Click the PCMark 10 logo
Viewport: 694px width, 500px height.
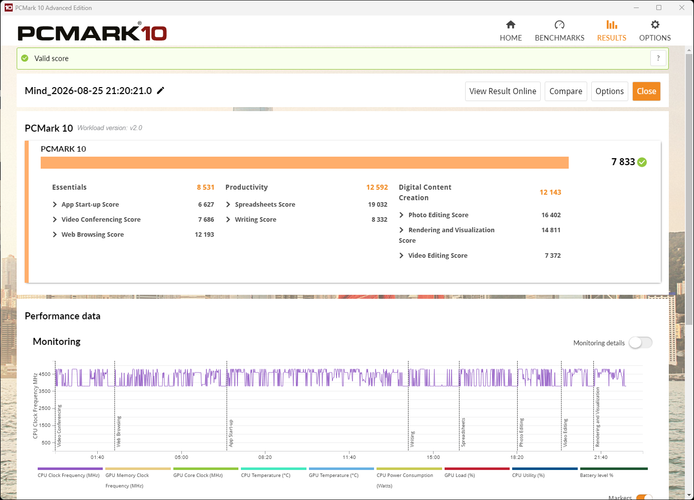click(x=92, y=32)
